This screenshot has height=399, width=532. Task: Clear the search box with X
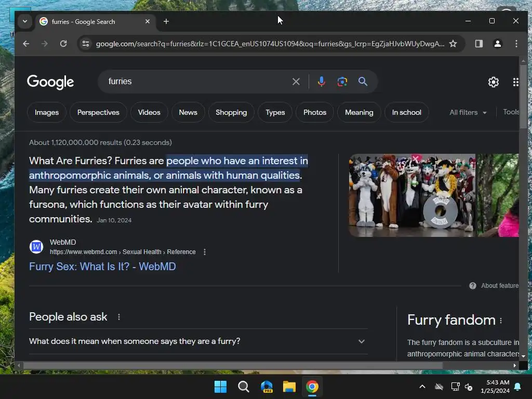click(296, 82)
